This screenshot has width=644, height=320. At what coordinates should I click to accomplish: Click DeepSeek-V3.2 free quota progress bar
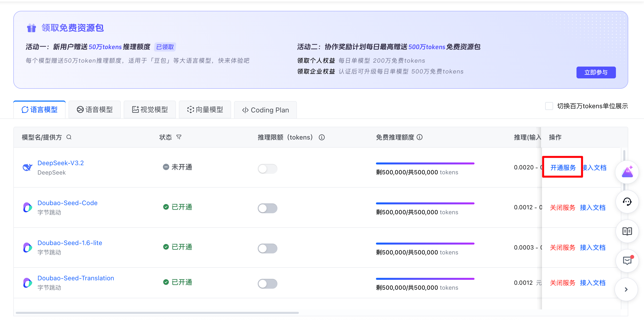425,163
